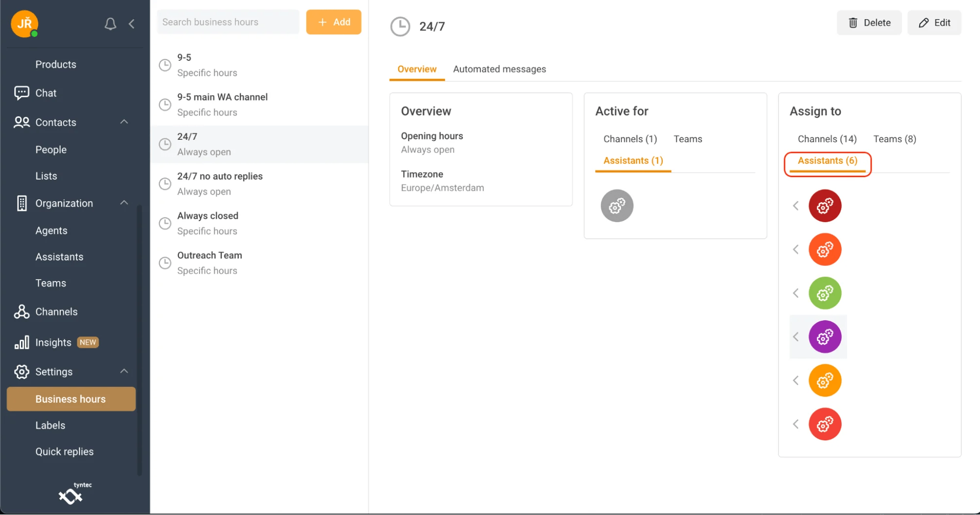This screenshot has width=980, height=515.
Task: Click the clock icon beside 24/7
Action: 400,26
